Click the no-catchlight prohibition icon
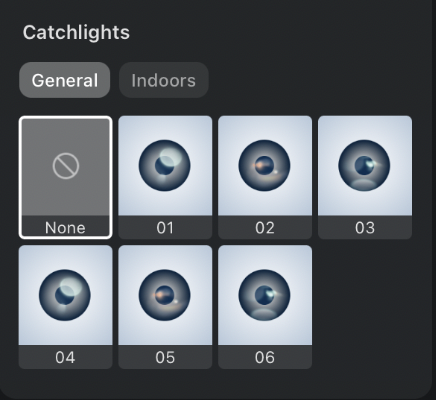This screenshot has width=436, height=400. [x=66, y=166]
